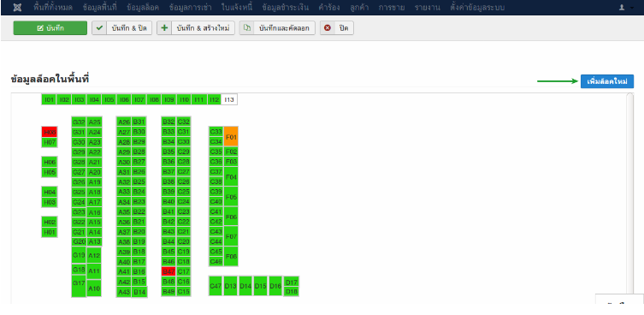Click the green บันทึก save button
Viewport: 644px width, 315px height.
[50, 28]
